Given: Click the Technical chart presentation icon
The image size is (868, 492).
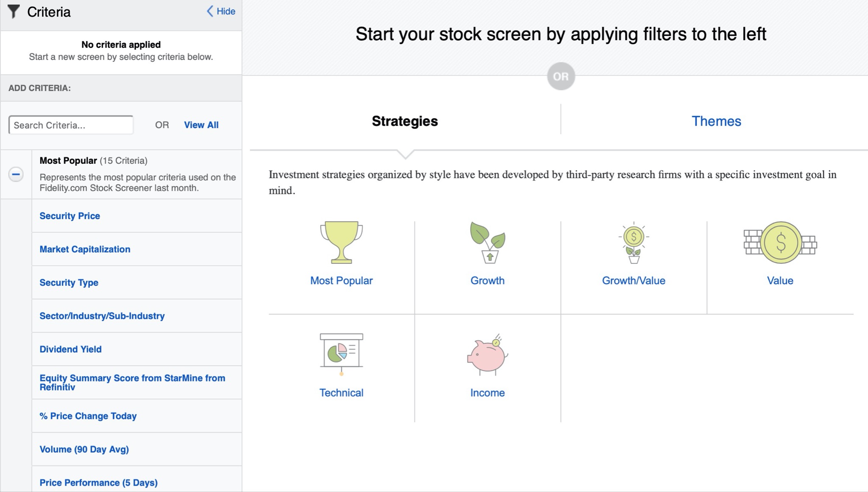Looking at the screenshot, I should 341,354.
